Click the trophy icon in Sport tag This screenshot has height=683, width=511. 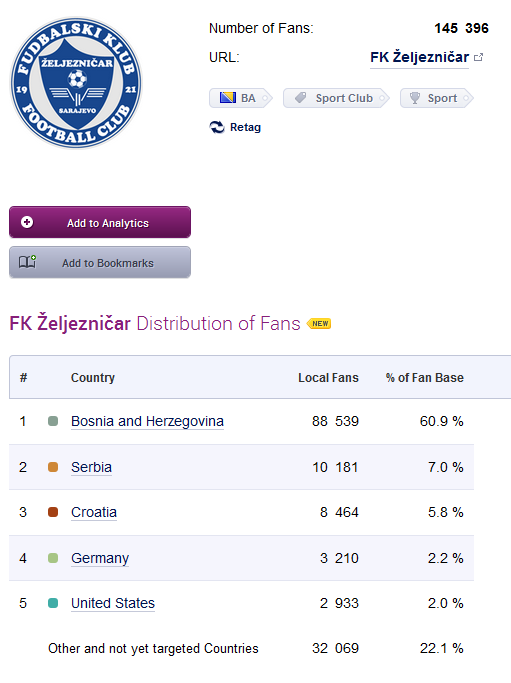[415, 98]
